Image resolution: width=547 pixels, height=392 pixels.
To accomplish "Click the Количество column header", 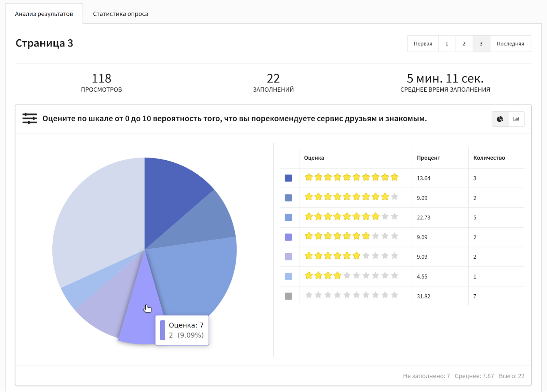I will pyautogui.click(x=489, y=158).
